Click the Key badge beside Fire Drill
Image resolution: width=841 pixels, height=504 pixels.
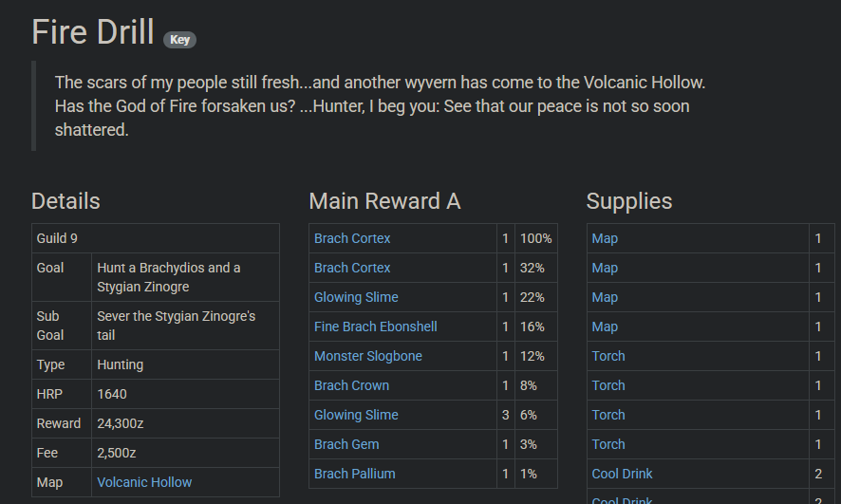pos(179,40)
